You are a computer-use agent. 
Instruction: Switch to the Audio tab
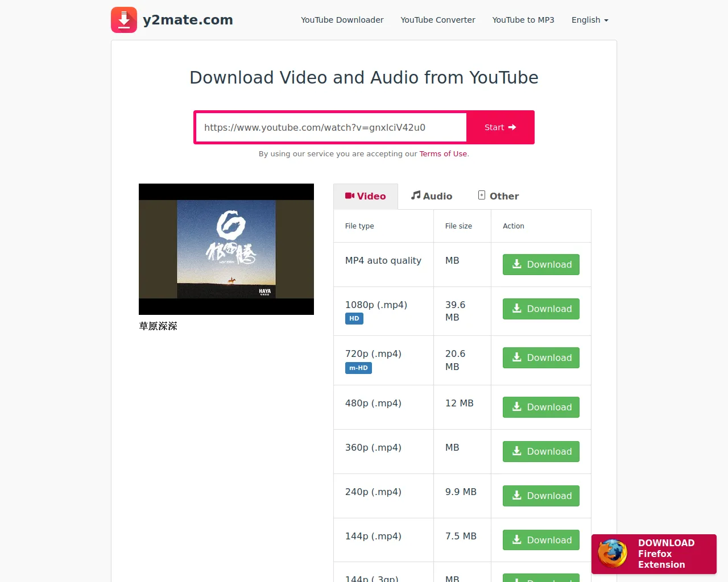point(432,196)
